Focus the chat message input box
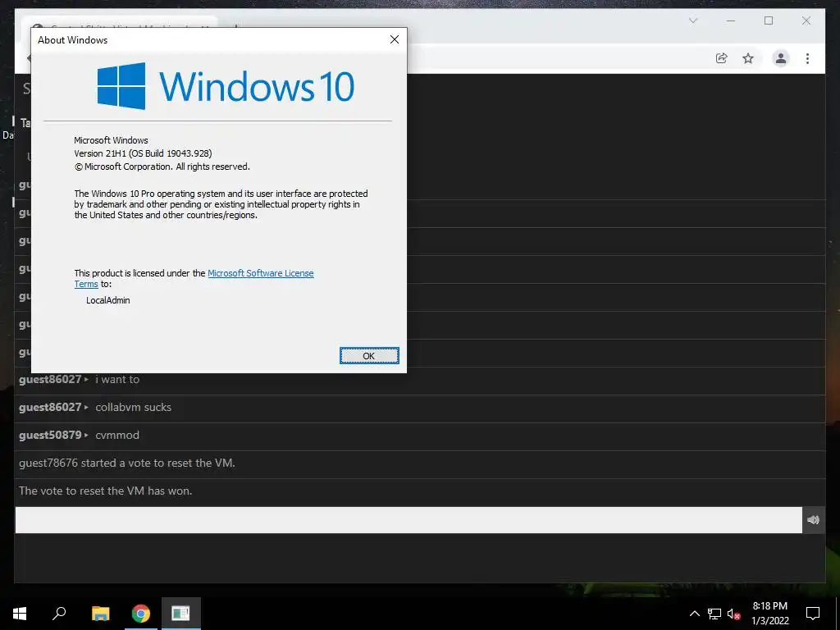This screenshot has width=840, height=630. click(x=409, y=519)
